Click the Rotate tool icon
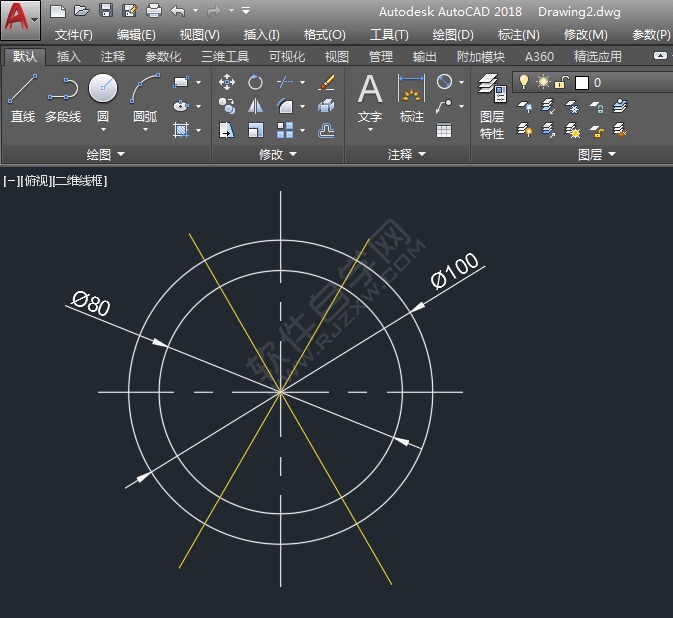This screenshot has height=618, width=673. point(256,82)
